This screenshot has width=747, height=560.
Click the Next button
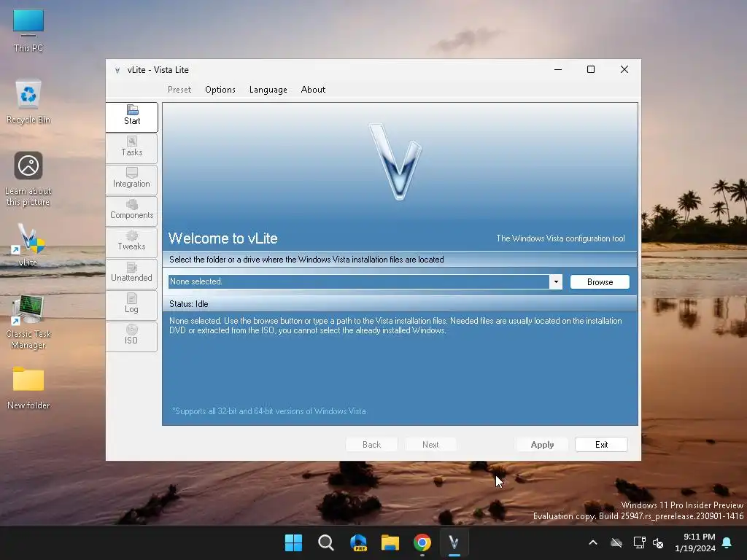430,444
